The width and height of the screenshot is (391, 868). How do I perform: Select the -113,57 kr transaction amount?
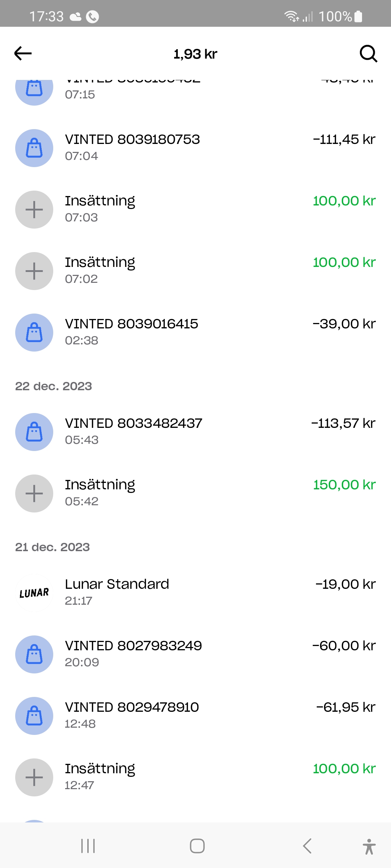[x=343, y=424]
